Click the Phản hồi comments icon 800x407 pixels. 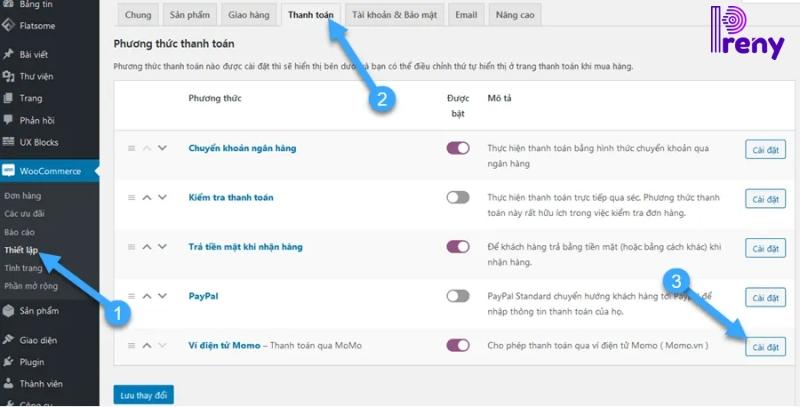pyautogui.click(x=8, y=120)
